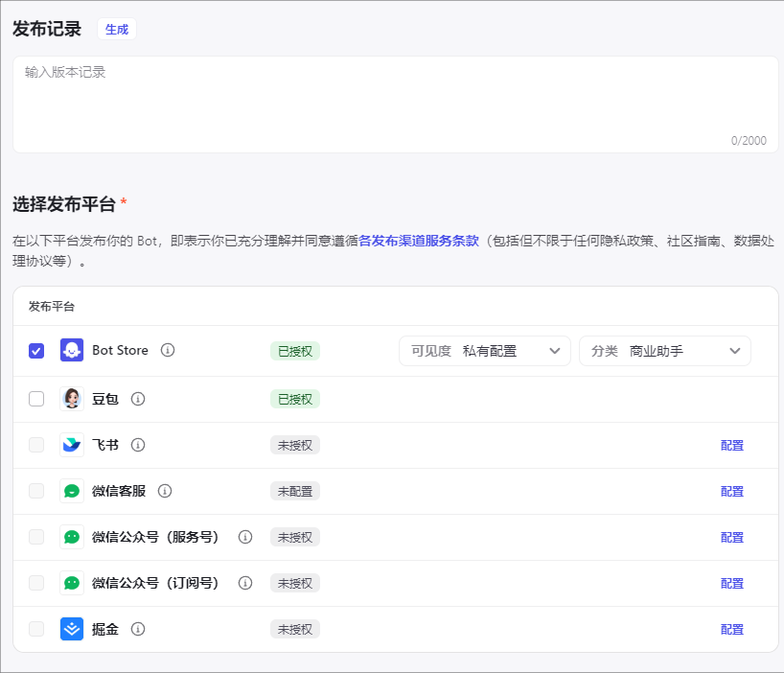Viewport: 784px width, 673px height.
Task: Click 配置 for the 飞书 row
Action: (x=732, y=445)
